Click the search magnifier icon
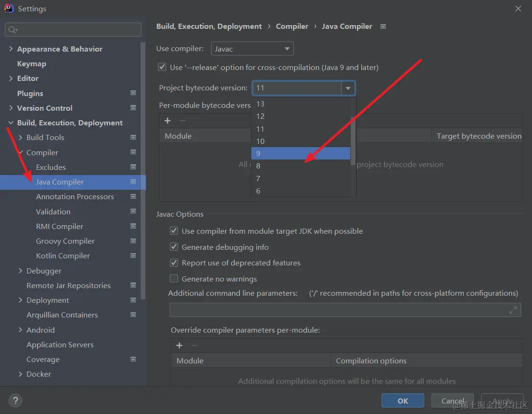This screenshot has width=532, height=414. coord(13,30)
